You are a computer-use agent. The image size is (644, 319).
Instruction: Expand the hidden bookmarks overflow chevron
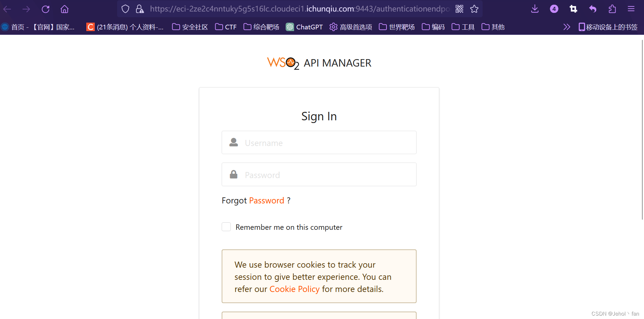click(567, 27)
